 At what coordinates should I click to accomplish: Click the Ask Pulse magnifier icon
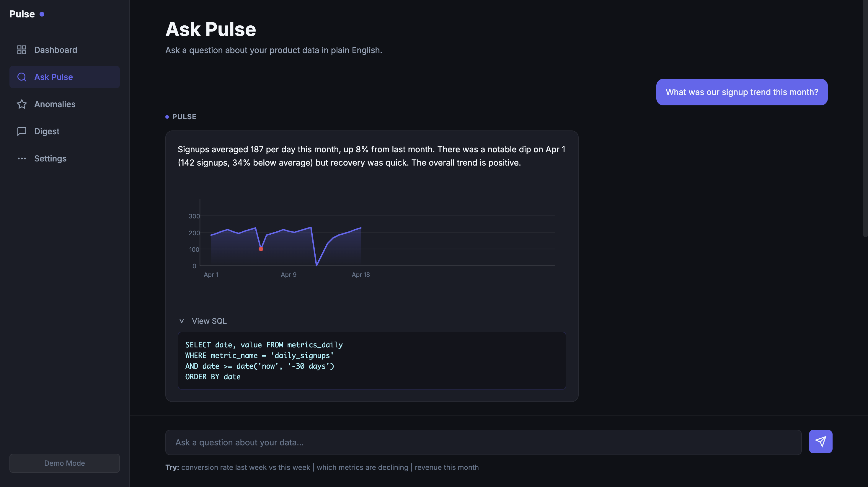(x=22, y=77)
